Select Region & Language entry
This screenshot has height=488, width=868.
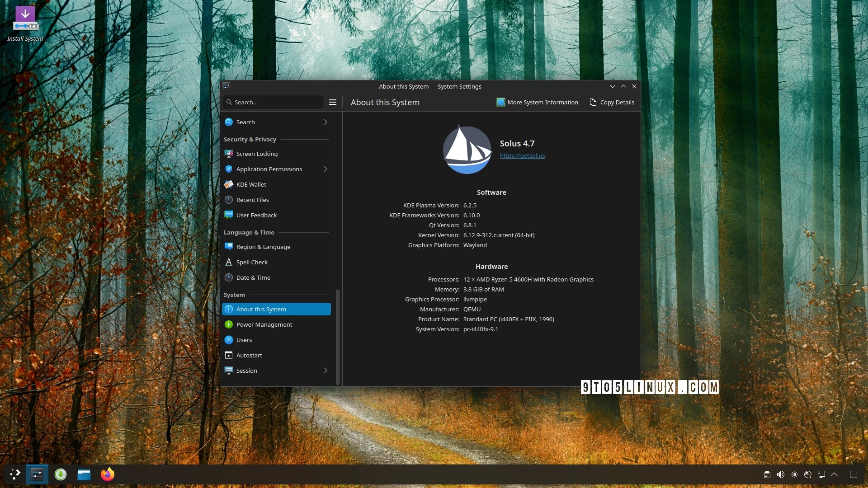[263, 247]
